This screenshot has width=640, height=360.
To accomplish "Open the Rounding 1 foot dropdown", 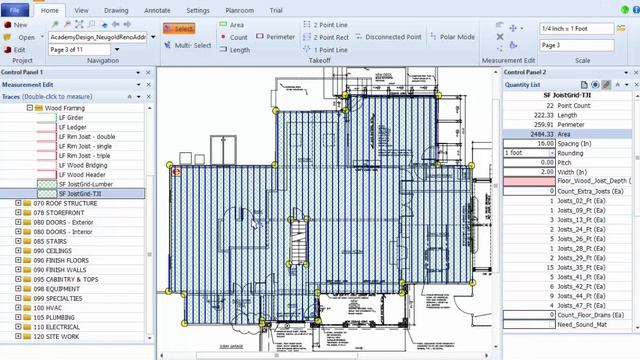I will point(552,153).
